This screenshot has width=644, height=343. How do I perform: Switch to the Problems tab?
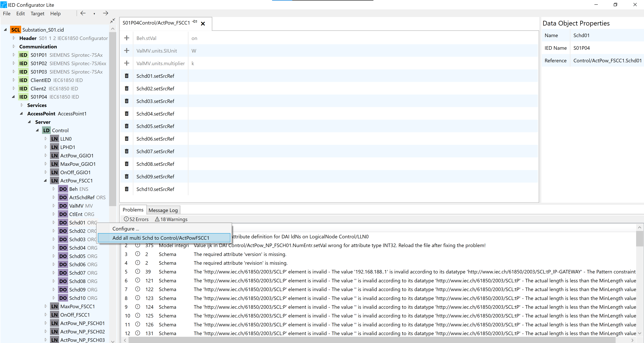[133, 210]
